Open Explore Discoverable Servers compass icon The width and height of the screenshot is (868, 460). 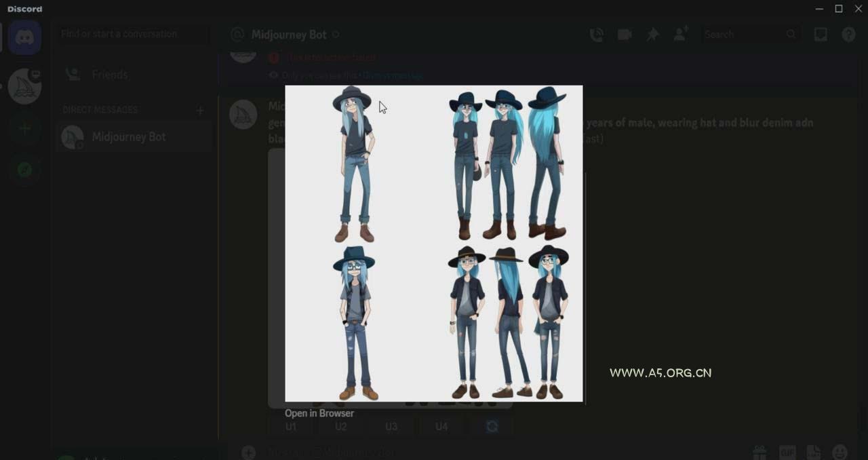click(x=25, y=170)
